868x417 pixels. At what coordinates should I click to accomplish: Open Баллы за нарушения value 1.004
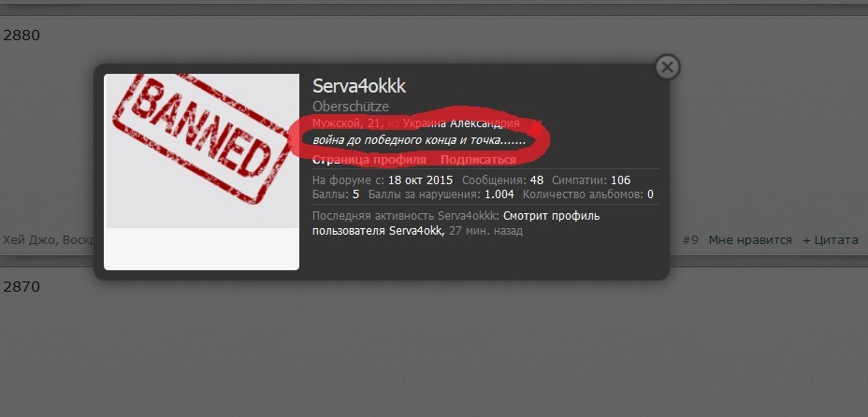[x=499, y=194]
